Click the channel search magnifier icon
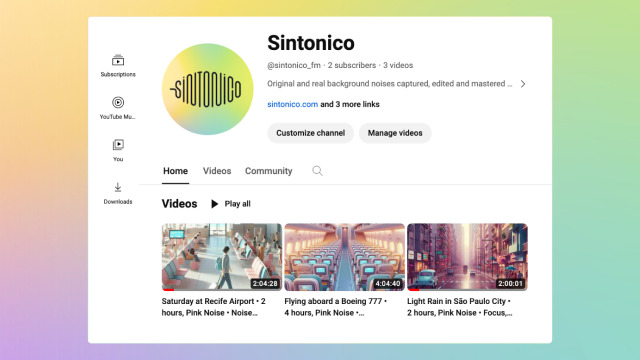Viewport: 640px width, 360px height. [x=317, y=171]
